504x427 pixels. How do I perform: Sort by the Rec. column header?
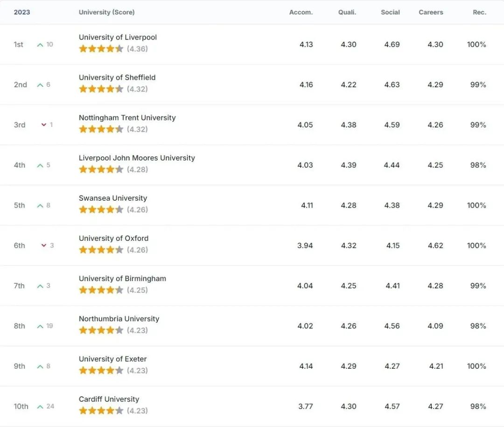[479, 12]
